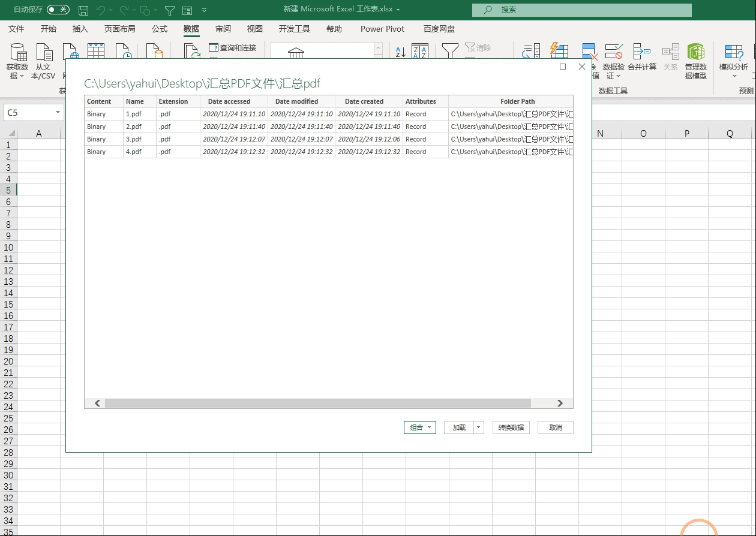Viewport: 756px width, 536px height.
Task: Click the form icon in the quick access toolbar
Action: (x=187, y=10)
